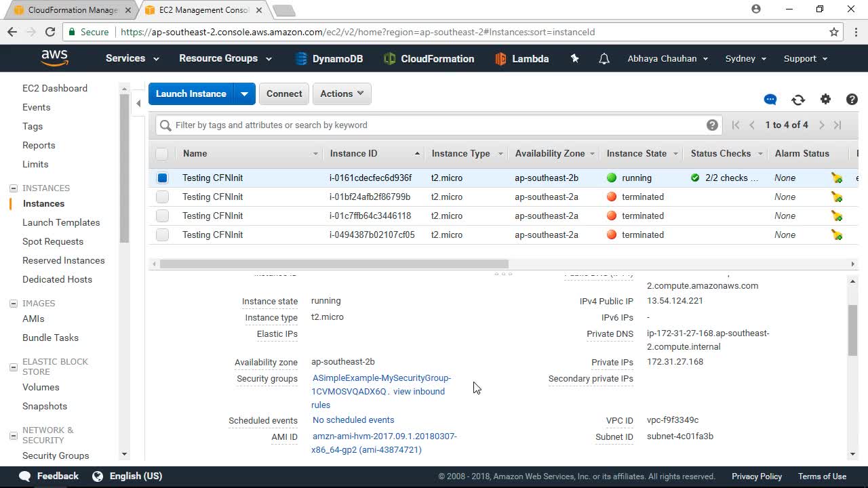Collapse the left navigation pane arrow
Screen dimensions: 868x488
pyautogui.click(x=138, y=103)
